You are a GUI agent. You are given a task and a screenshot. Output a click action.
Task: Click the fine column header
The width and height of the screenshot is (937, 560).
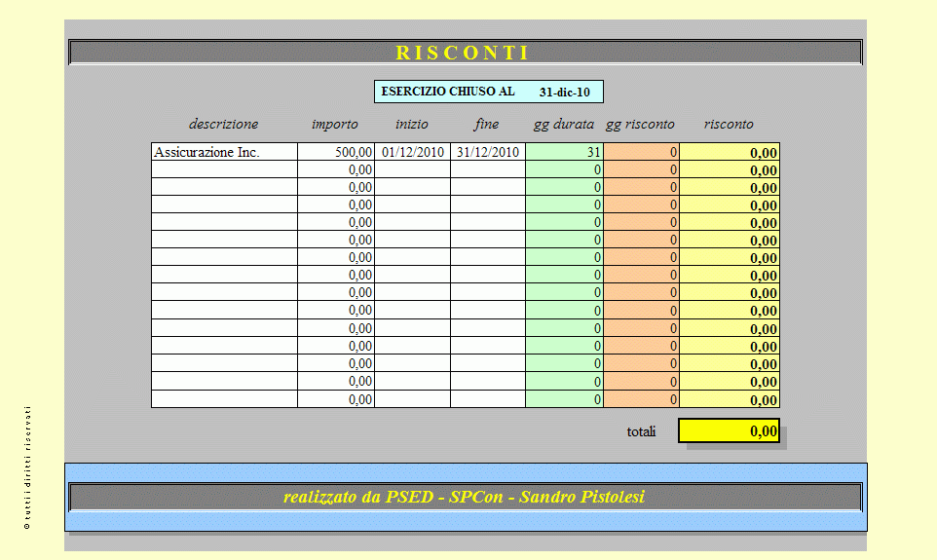(x=486, y=125)
